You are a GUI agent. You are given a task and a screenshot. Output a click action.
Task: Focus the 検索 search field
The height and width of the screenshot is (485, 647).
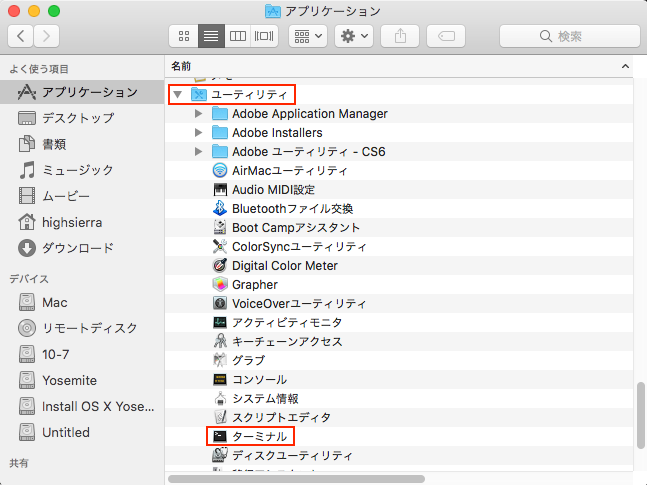point(569,36)
